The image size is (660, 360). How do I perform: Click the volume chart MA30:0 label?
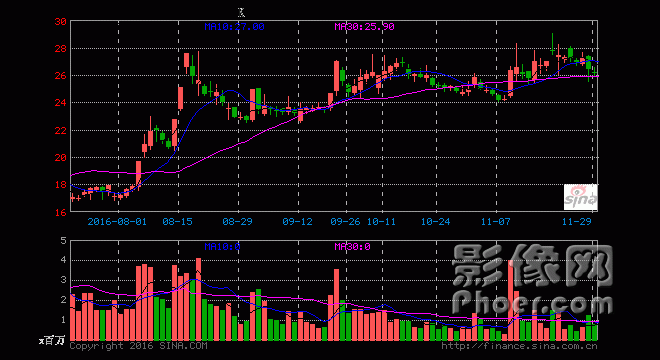[352, 247]
